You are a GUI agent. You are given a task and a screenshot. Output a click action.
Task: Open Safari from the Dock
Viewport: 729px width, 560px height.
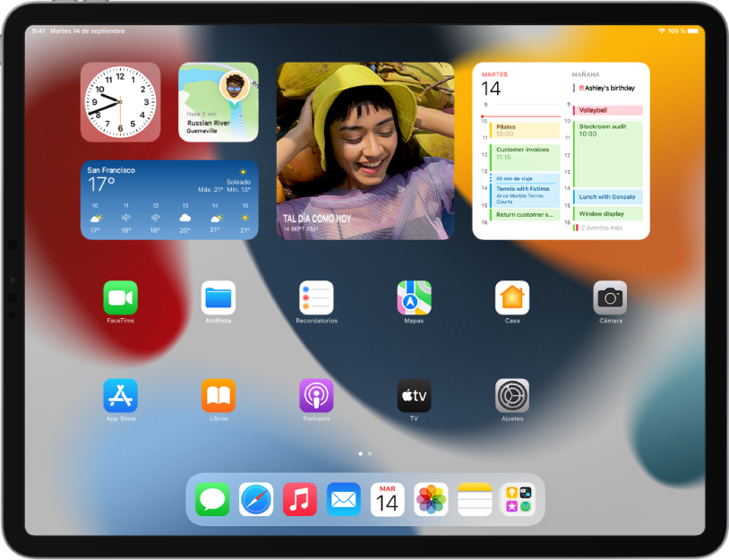pos(256,500)
